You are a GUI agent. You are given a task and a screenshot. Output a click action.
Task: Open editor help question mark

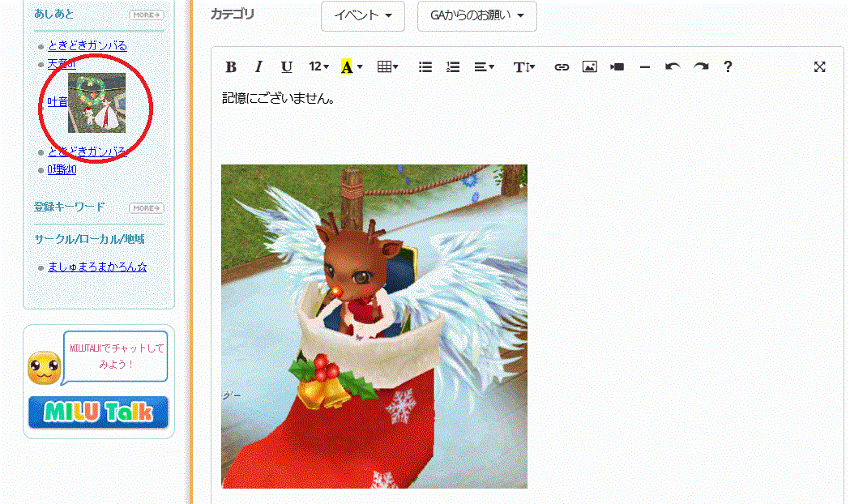728,67
